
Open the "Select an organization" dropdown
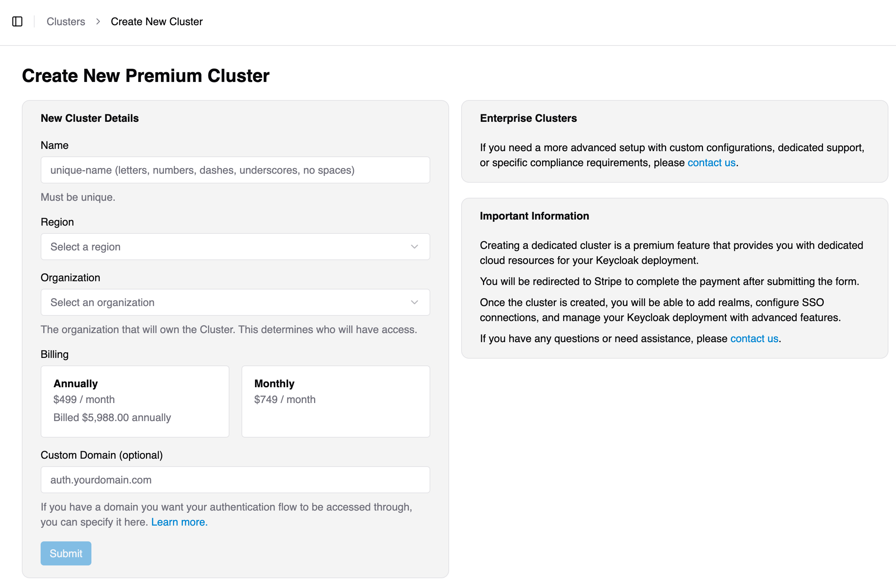click(x=235, y=302)
